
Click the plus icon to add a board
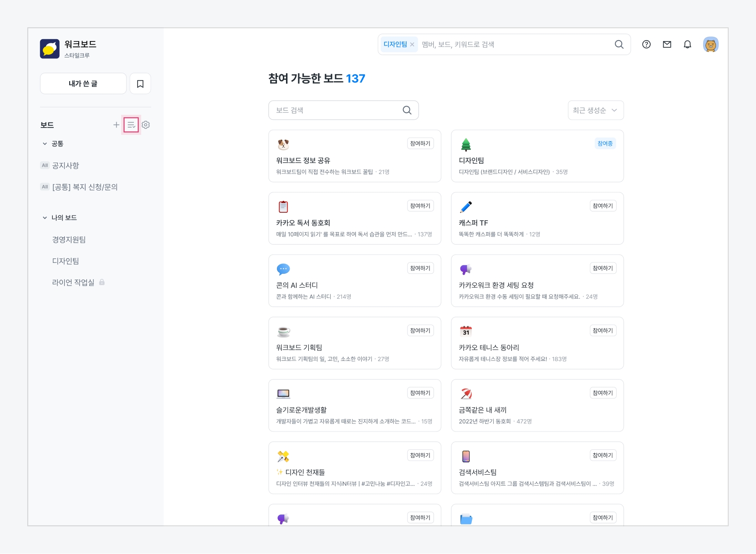click(116, 125)
